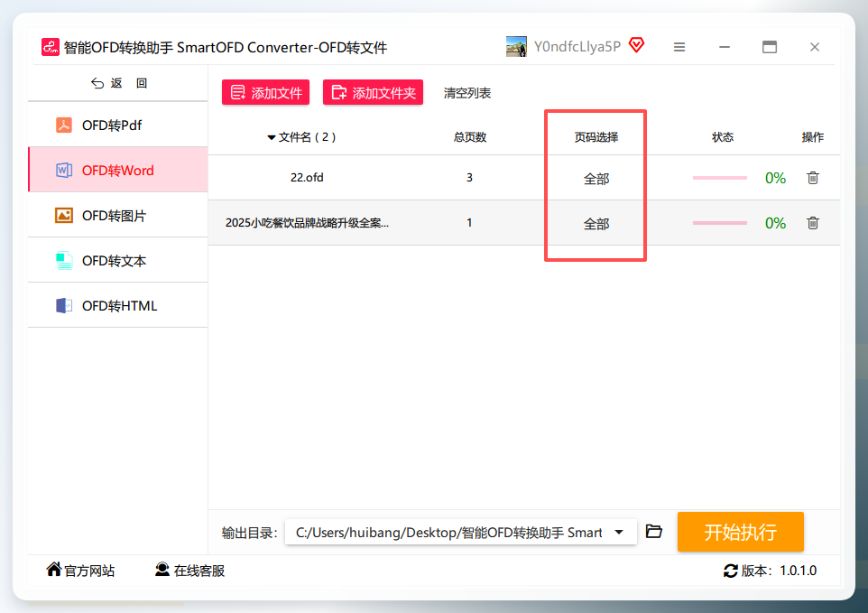Click the SmartOFD app logo icon

pos(51,47)
